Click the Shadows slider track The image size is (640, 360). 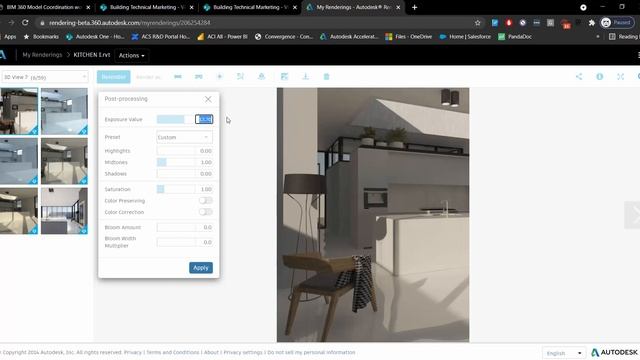[176, 173]
